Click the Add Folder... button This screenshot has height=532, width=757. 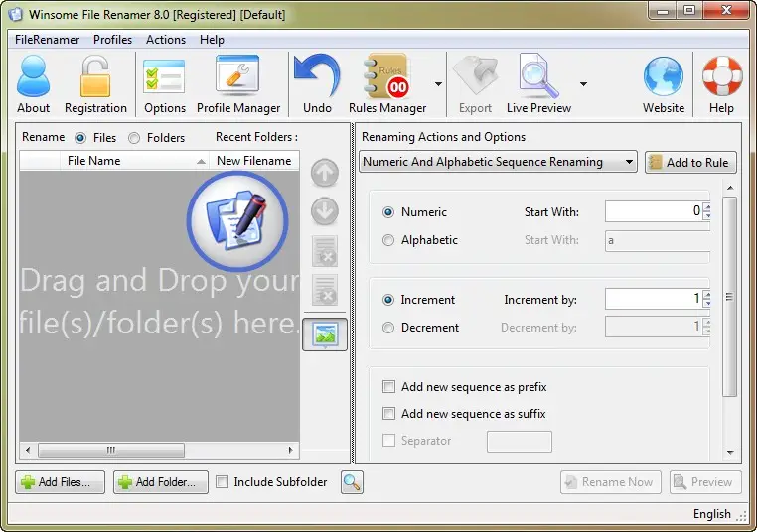161,482
